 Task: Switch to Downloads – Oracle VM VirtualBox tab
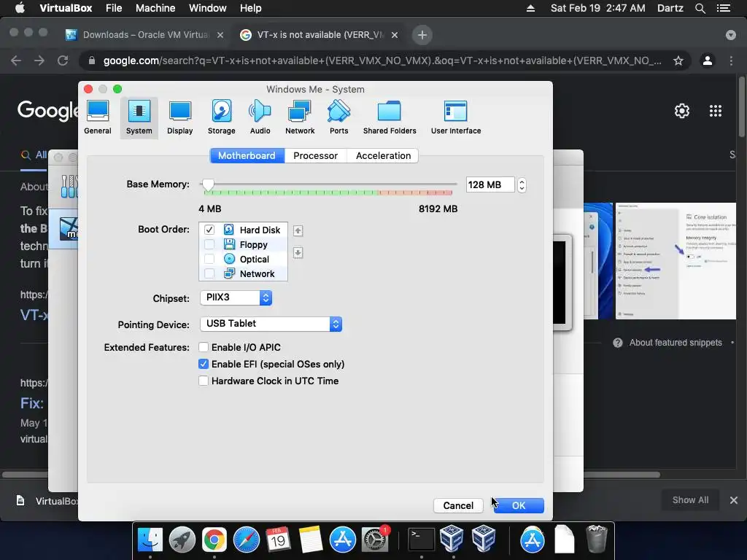(x=145, y=35)
